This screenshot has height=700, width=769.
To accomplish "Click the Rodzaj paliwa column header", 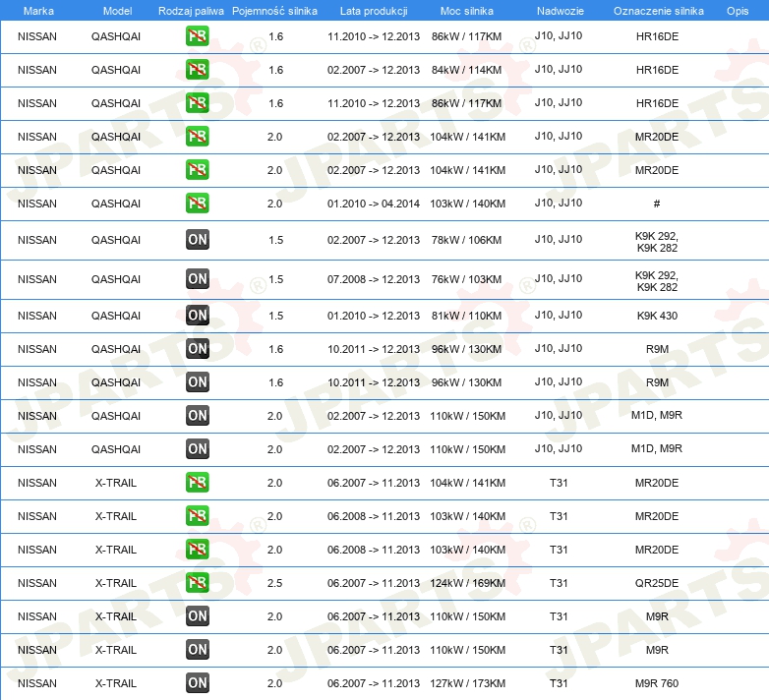I will [x=191, y=11].
